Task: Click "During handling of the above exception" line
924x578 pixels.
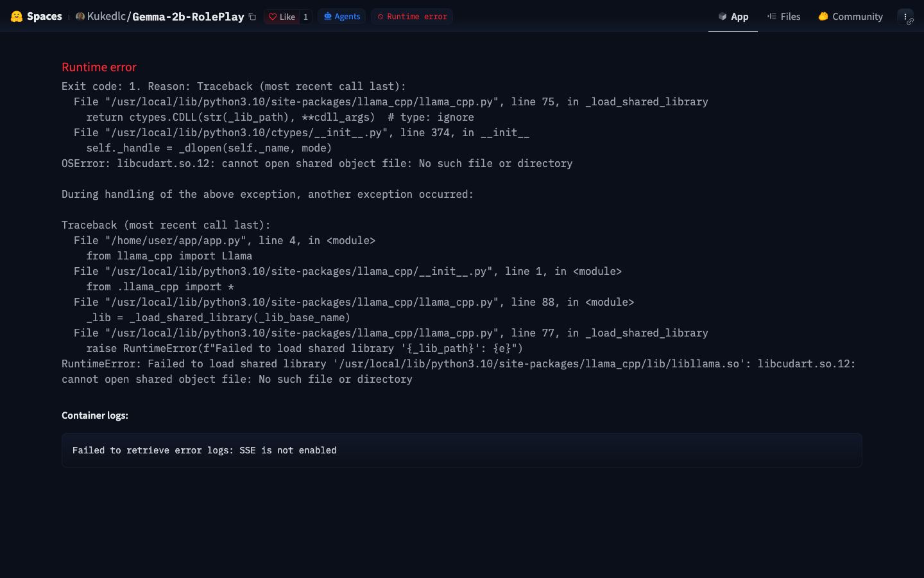Action: click(268, 195)
